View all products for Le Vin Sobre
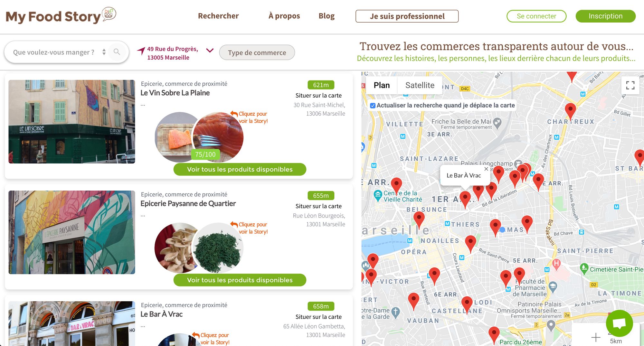The image size is (644, 346). (x=240, y=169)
